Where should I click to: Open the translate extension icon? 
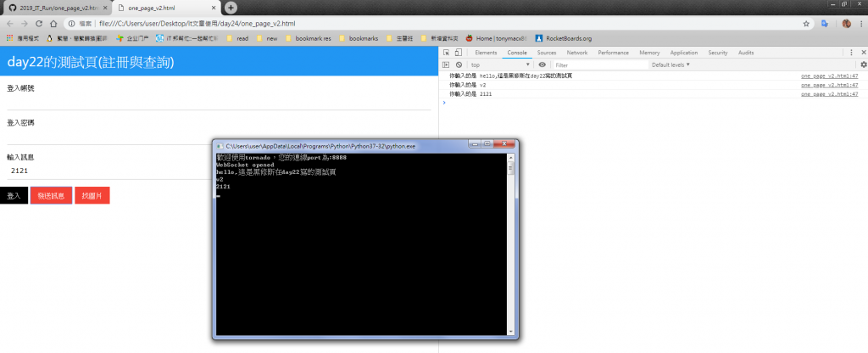[824, 24]
